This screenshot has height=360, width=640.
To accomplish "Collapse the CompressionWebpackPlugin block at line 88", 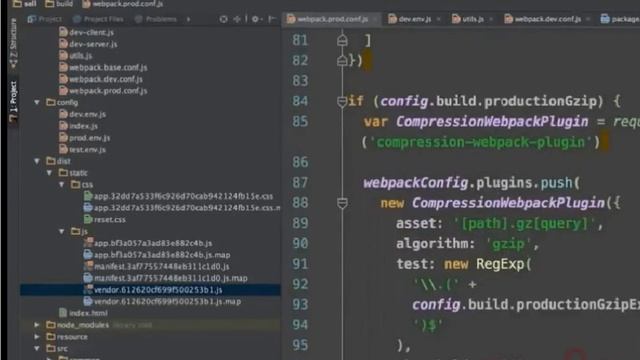I will tap(342, 202).
